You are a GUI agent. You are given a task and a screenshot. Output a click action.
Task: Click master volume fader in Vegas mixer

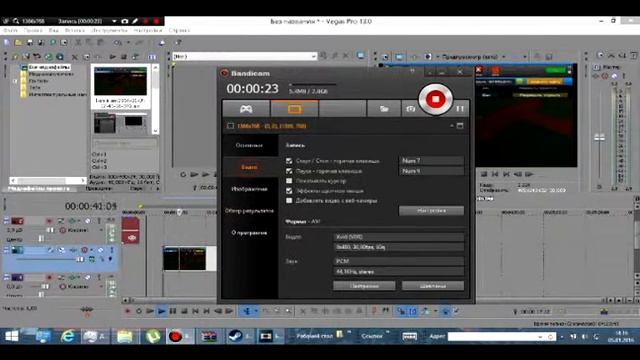[x=600, y=138]
